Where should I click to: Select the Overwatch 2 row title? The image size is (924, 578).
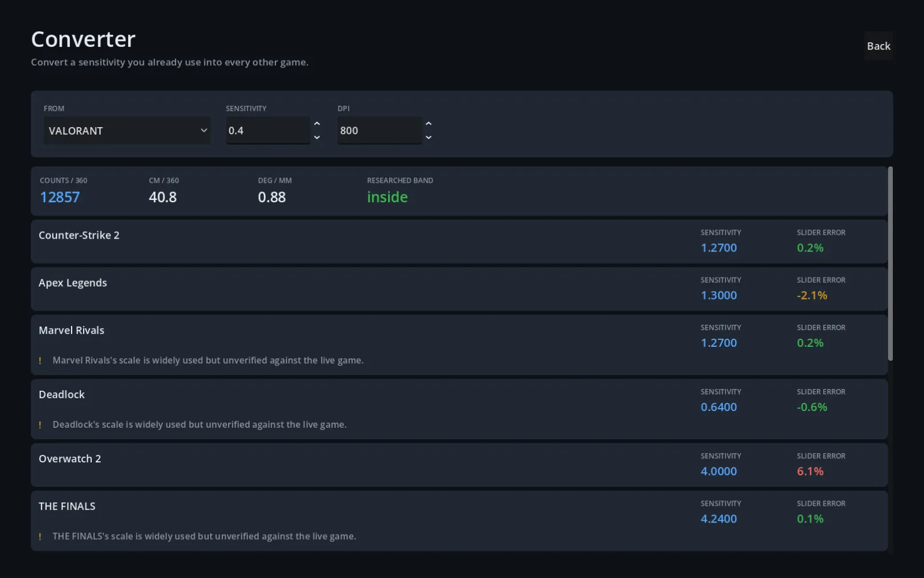(70, 459)
